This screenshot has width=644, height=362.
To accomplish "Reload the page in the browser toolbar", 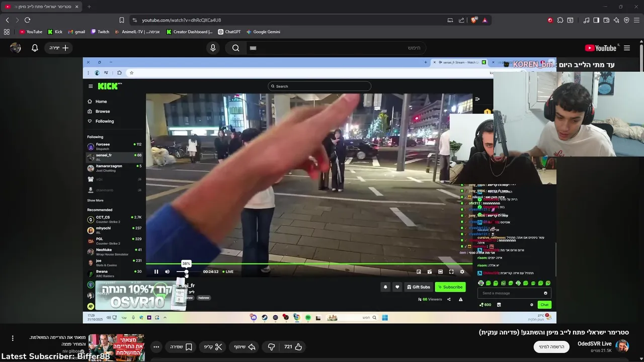I will 27,20.
